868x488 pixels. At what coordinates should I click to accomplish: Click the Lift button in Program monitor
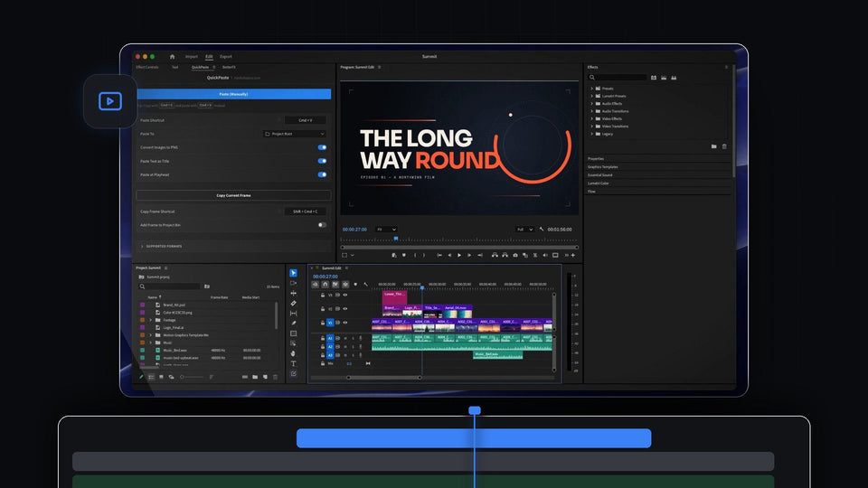point(495,255)
